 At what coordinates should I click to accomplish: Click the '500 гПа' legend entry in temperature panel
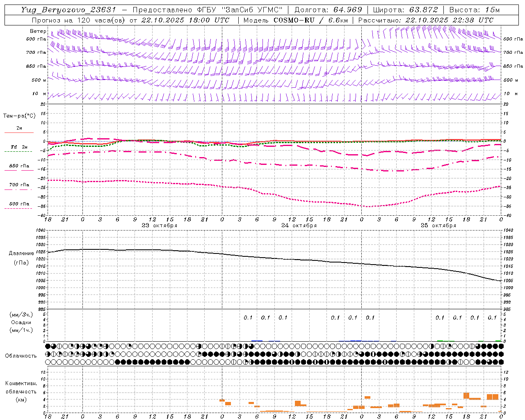click(19, 204)
